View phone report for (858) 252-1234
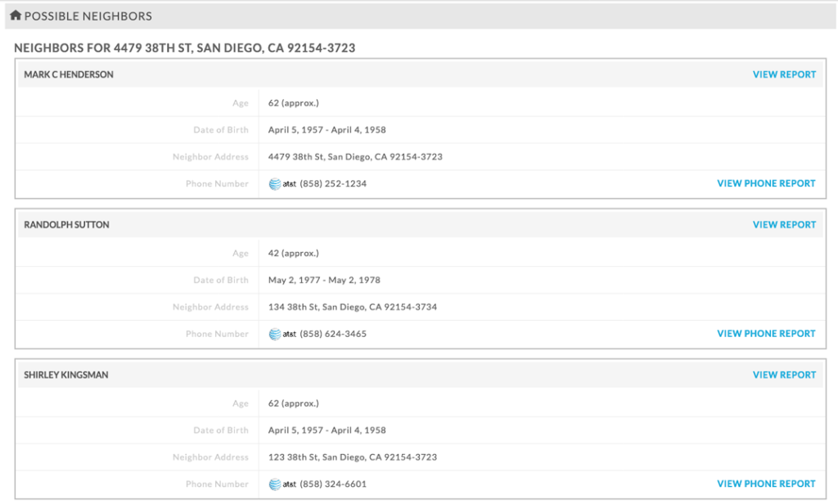The image size is (838, 504). click(766, 184)
